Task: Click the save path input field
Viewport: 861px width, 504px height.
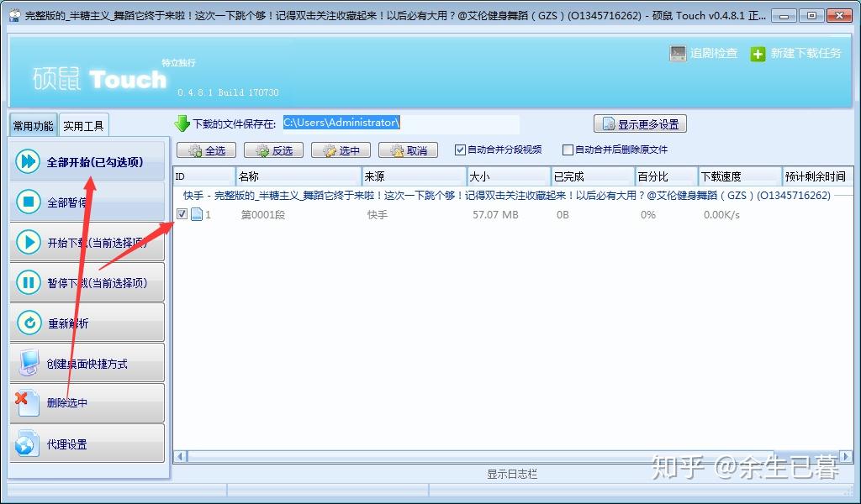Action: 400,123
